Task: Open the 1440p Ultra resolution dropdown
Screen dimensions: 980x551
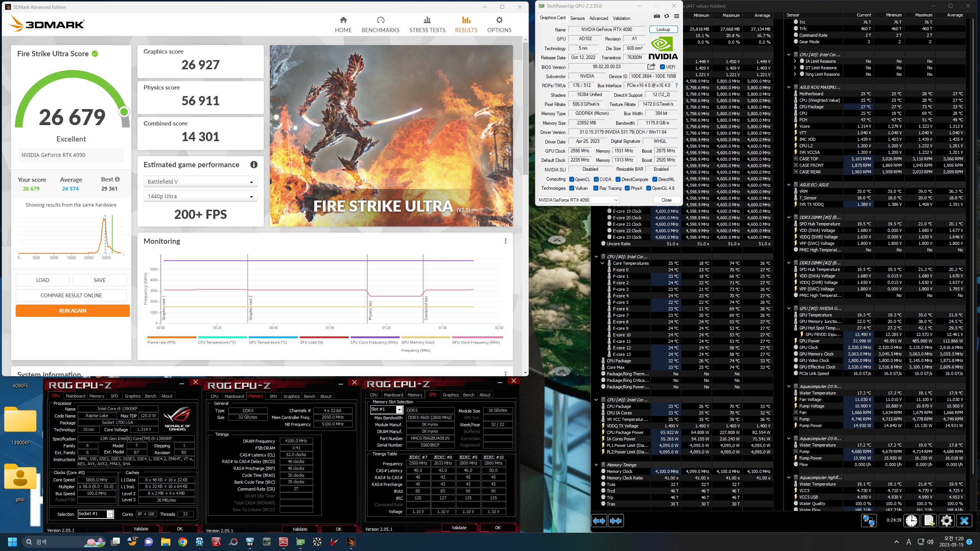Action: point(200,196)
